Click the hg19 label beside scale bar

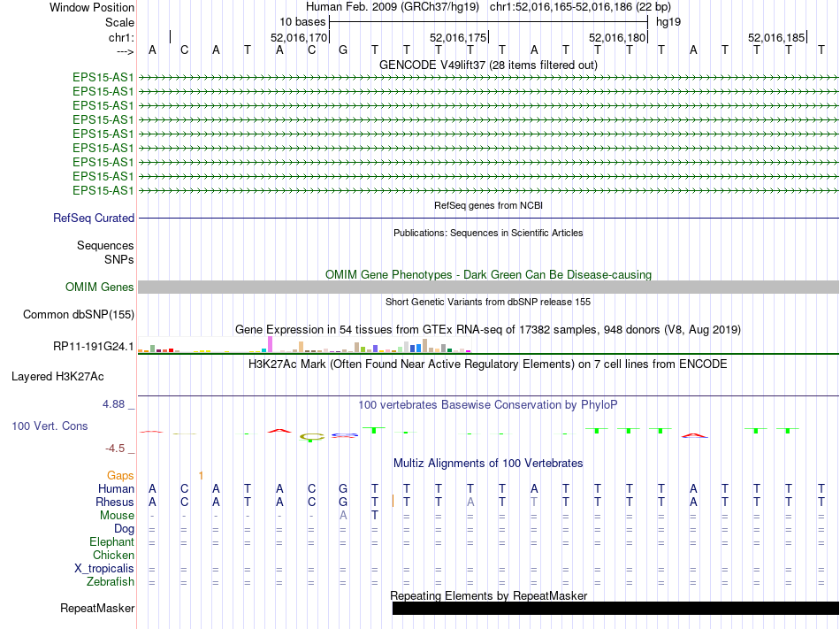(668, 22)
